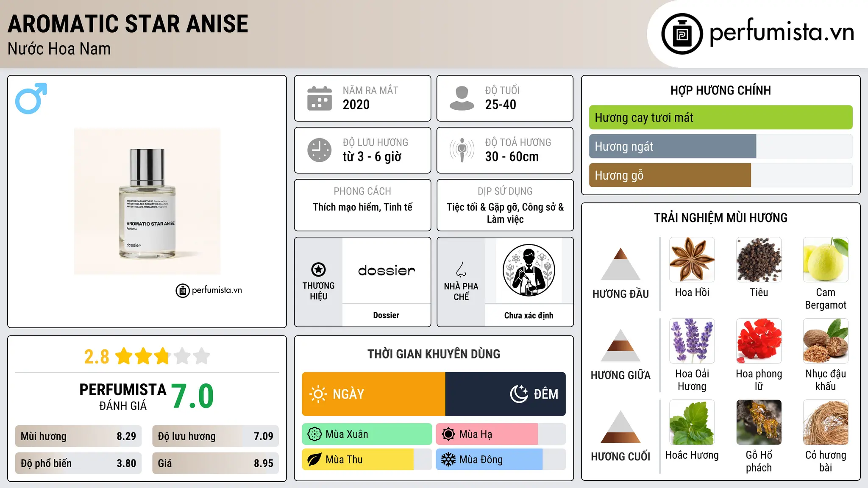Click the snowflake icon beside Mùa Đông
Viewport: 868px width, 488px height.
(448, 460)
